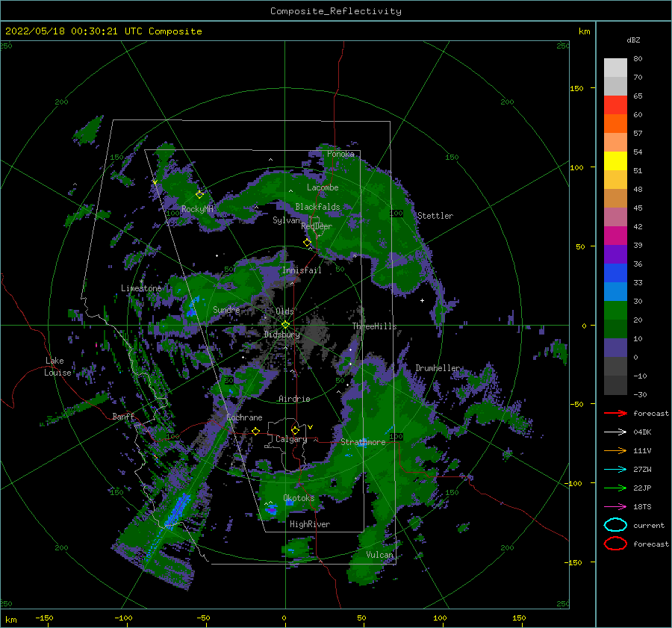Screen dimensions: 672x628
Task: Click the yellow diamond marker above Calgary label
Action: (x=295, y=430)
